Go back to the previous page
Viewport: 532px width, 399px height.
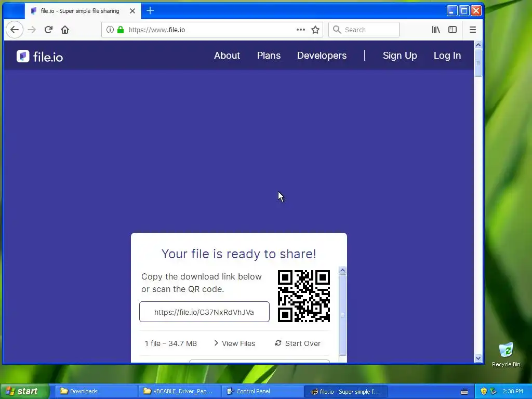[15, 30]
